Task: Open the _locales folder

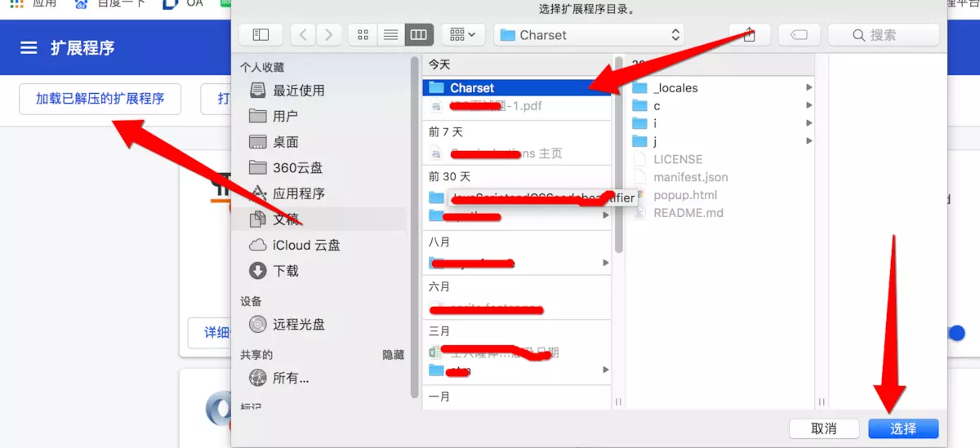Action: 675,87
